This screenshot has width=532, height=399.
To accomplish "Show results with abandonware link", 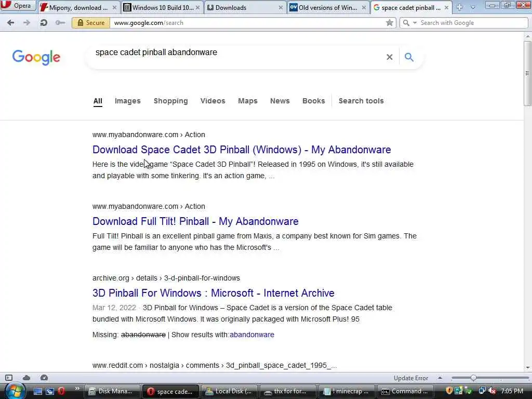I will point(252,335).
